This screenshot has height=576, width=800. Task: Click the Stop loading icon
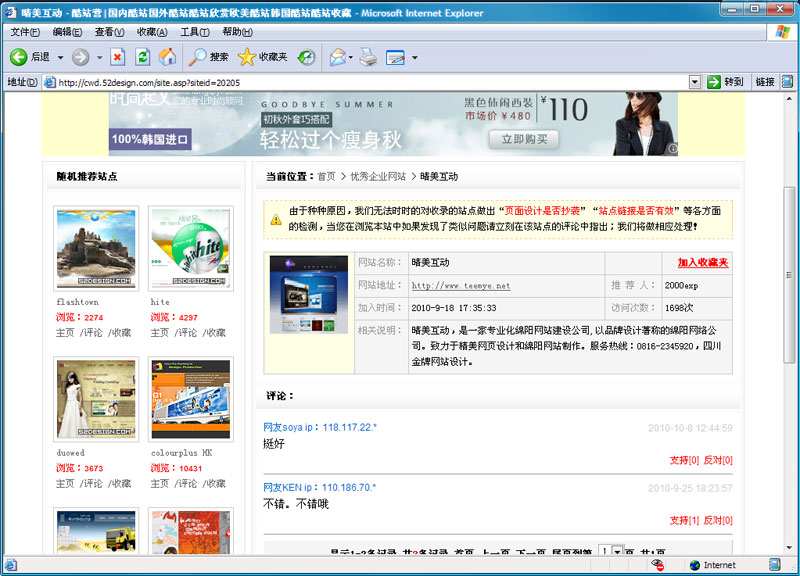118,57
